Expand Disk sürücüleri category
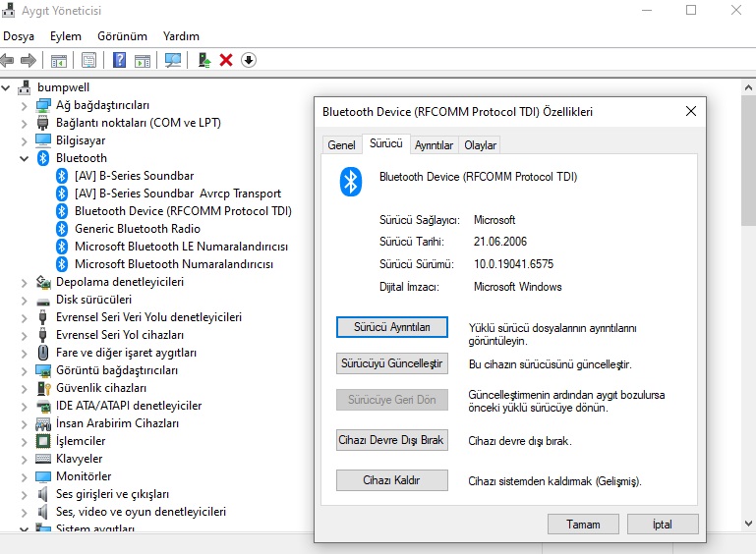The width and height of the screenshot is (756, 554). [25, 301]
